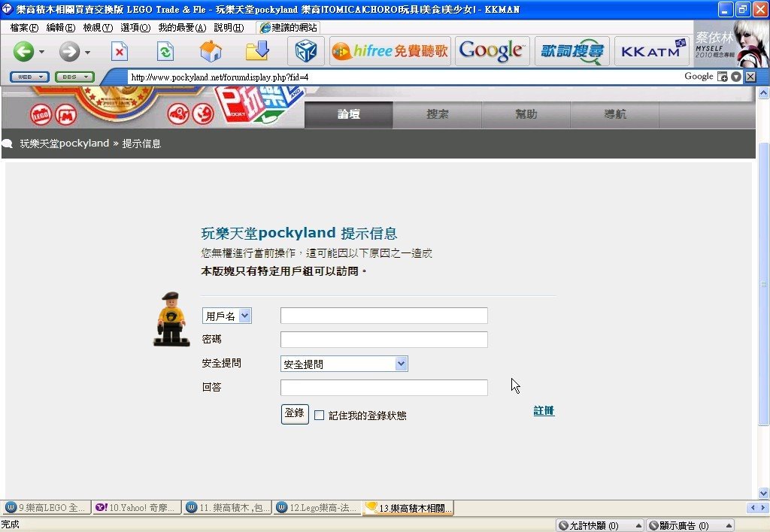Screen dimensions: 770x532
Task: Open the 用戶名 login type dropdown
Action: click(227, 316)
